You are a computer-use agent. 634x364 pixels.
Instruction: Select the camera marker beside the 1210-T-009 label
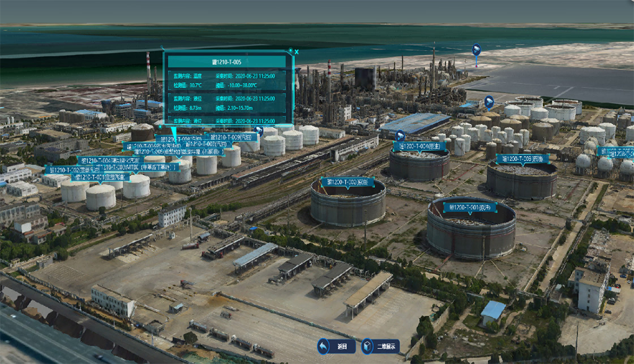pyautogui.click(x=259, y=130)
